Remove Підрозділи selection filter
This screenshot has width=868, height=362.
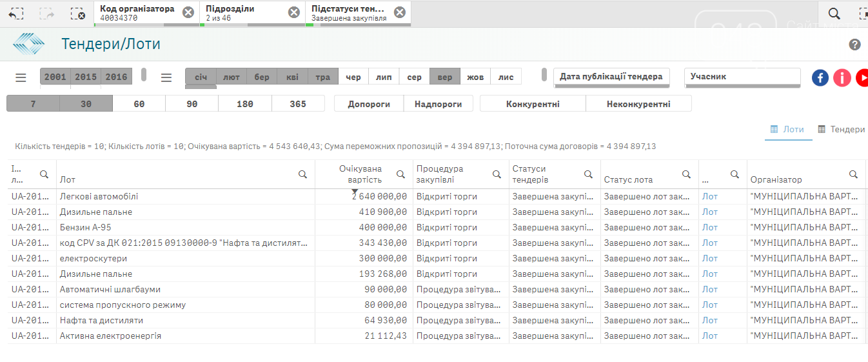click(293, 12)
